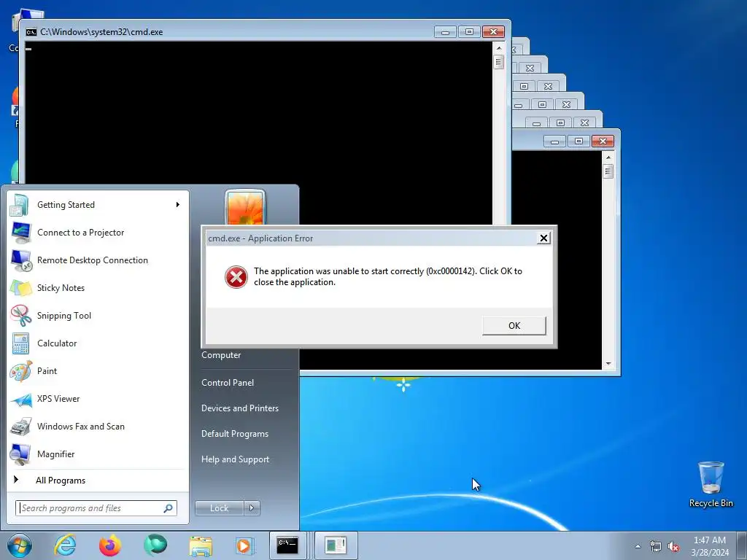747x560 pixels.
Task: Open Sticky Notes
Action: pyautogui.click(x=98, y=287)
